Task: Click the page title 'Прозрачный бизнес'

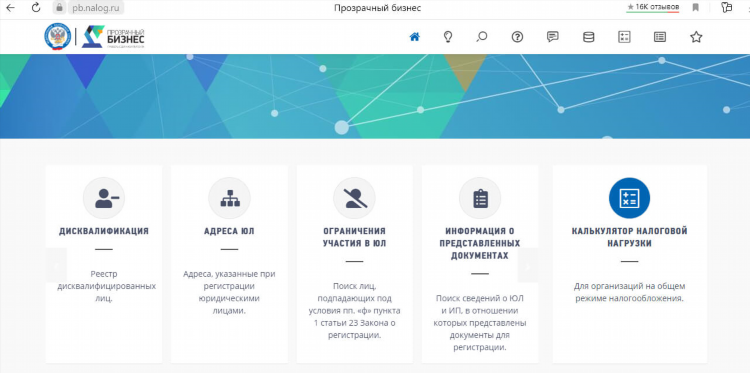Action: [x=377, y=8]
